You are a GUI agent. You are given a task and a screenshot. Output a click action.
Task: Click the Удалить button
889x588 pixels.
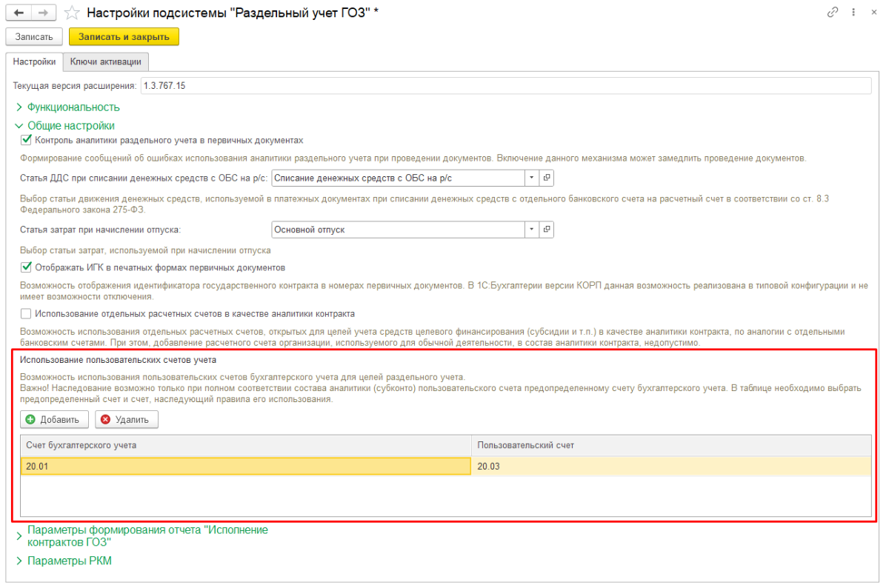tap(126, 420)
